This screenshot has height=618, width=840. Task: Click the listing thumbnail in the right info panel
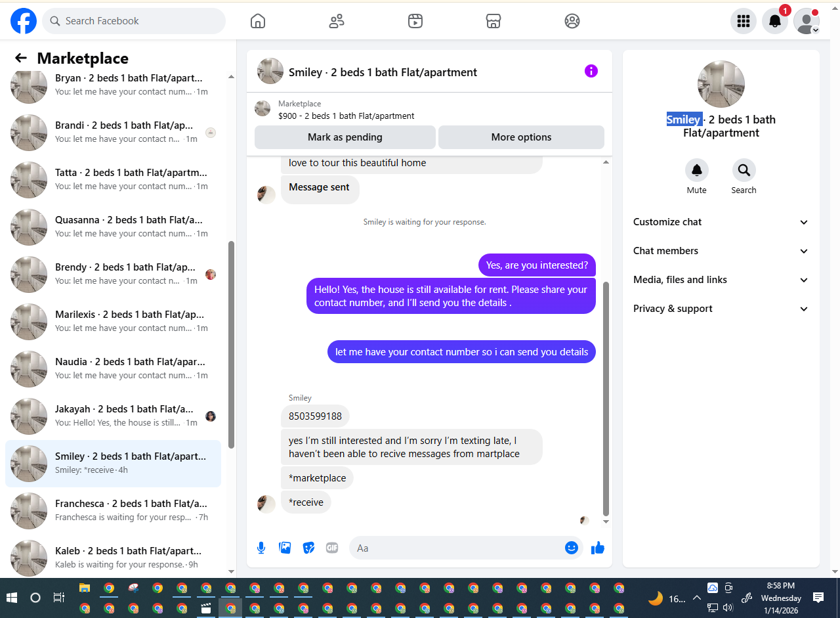coord(721,84)
